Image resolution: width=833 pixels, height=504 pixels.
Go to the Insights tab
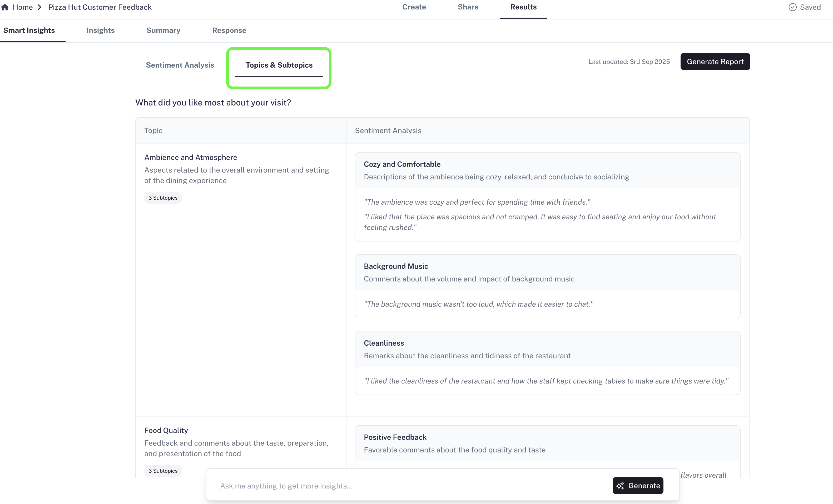point(100,31)
